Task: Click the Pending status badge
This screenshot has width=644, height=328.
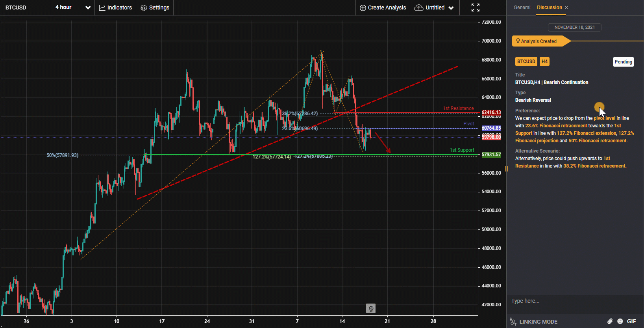Action: click(623, 62)
